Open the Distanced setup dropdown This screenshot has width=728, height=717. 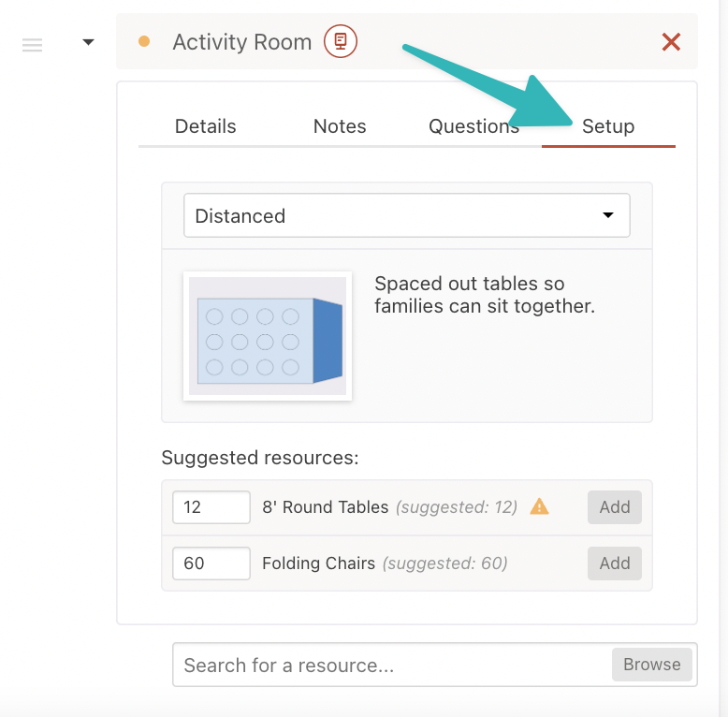pyautogui.click(x=407, y=215)
